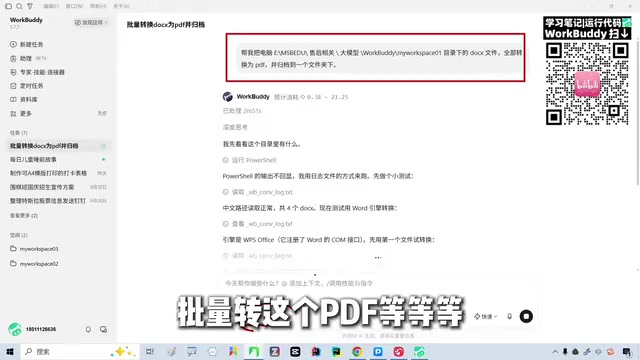Click the folder icon of myworkspace02
Viewport: 640px width, 360px height.
tap(13, 264)
